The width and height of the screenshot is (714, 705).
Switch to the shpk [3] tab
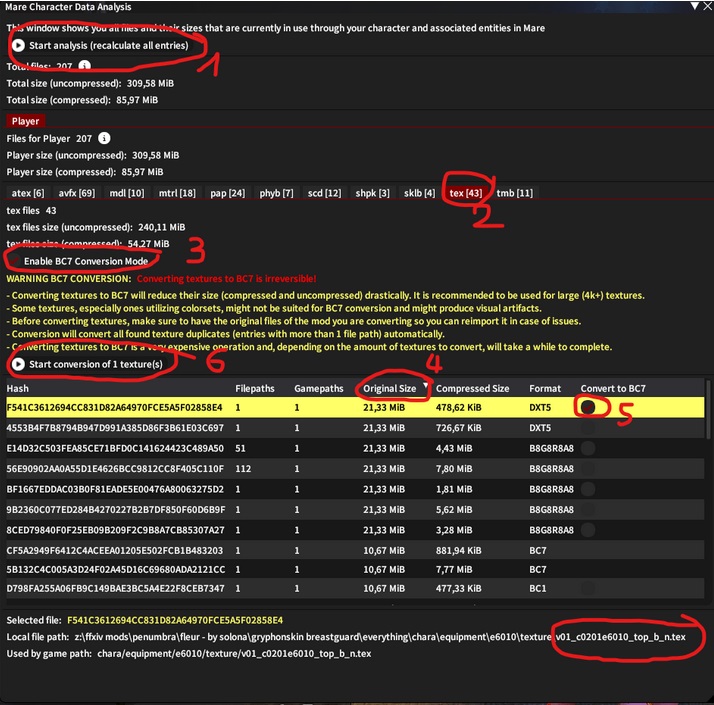(x=372, y=193)
